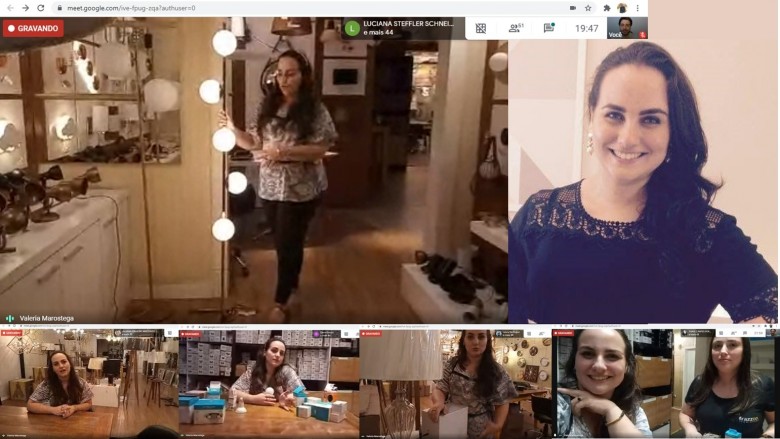This screenshot has height=439, width=780.
Task: Click the browser forward arrow
Action: 26,8
